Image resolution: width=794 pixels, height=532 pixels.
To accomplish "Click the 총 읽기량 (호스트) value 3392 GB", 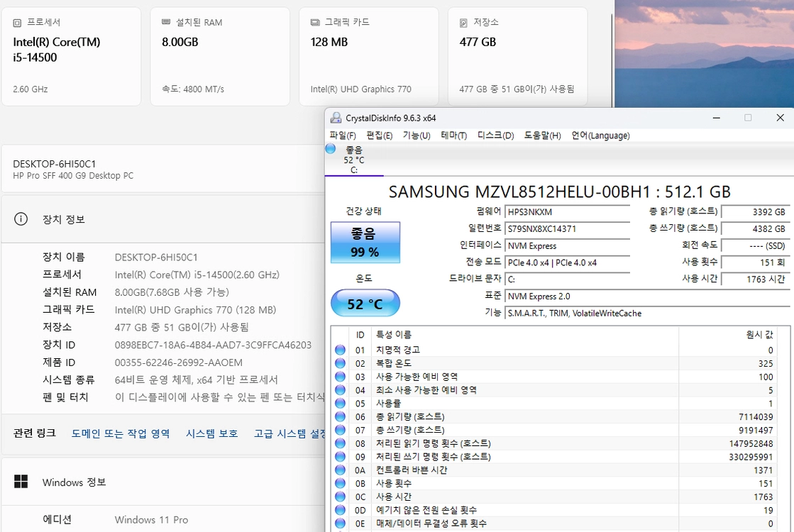I will (x=754, y=212).
